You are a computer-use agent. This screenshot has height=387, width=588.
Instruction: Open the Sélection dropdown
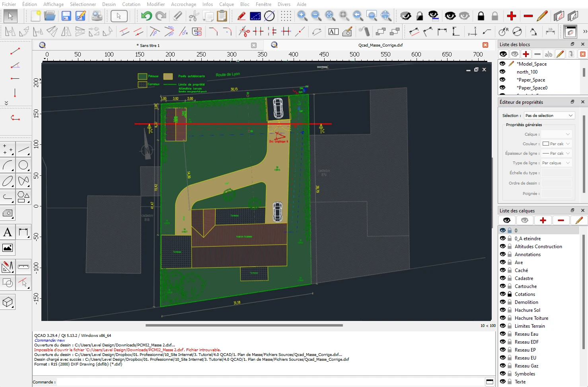549,115
